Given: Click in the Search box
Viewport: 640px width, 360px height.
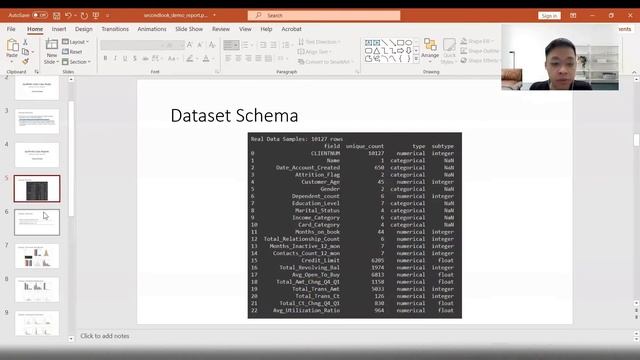Looking at the screenshot, I should [x=324, y=16].
